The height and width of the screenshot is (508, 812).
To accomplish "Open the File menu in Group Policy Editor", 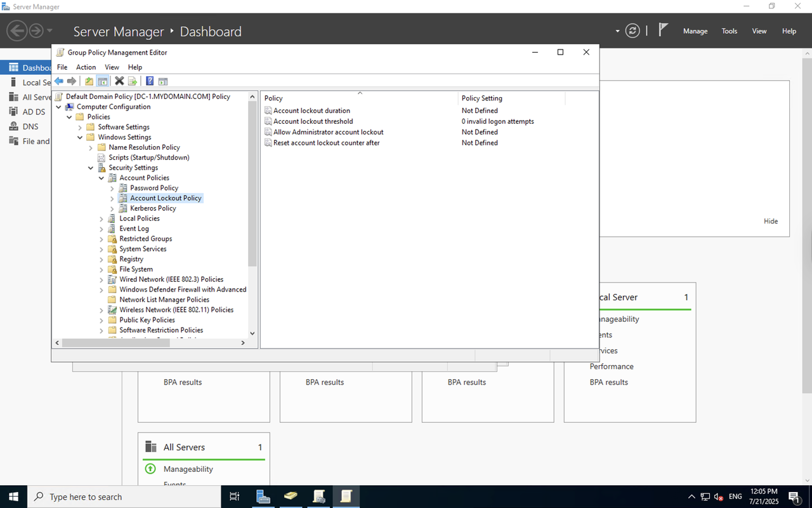I will pyautogui.click(x=62, y=67).
